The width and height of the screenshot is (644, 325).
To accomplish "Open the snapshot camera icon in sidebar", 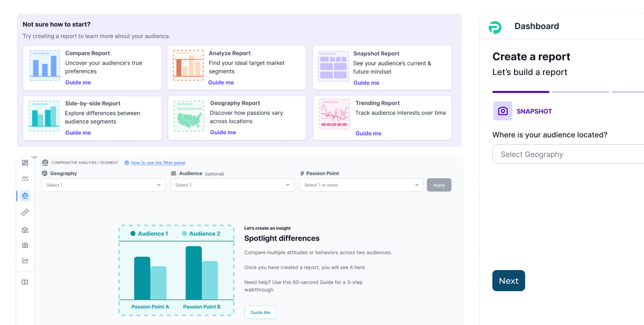I will pyautogui.click(x=25, y=245).
